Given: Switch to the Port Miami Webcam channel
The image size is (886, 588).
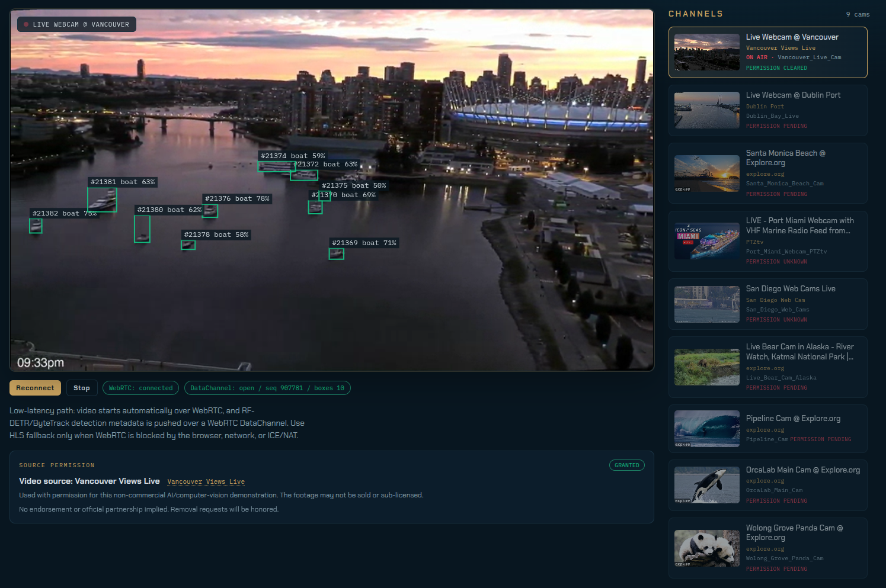Looking at the screenshot, I should pos(768,241).
